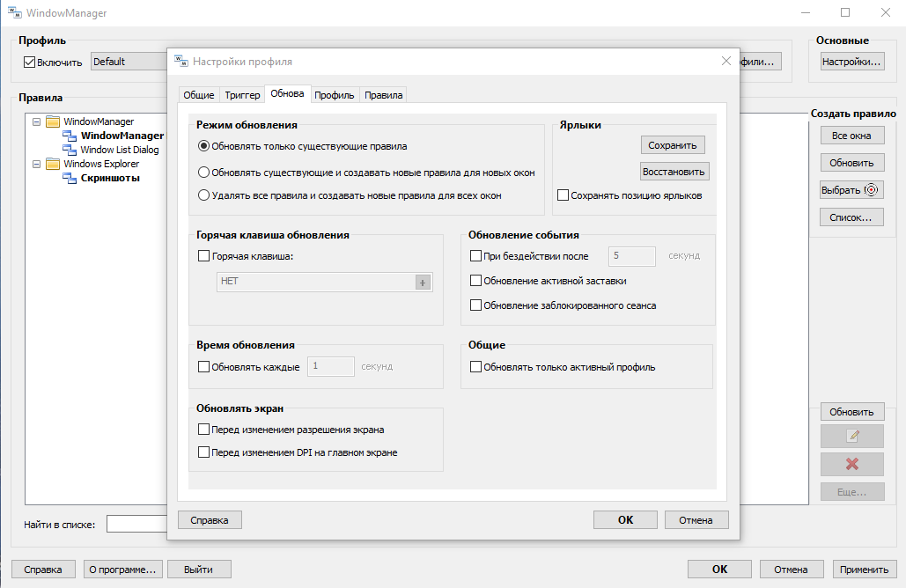
Task: Click the Скриншоты rule window icon
Action: 70,179
